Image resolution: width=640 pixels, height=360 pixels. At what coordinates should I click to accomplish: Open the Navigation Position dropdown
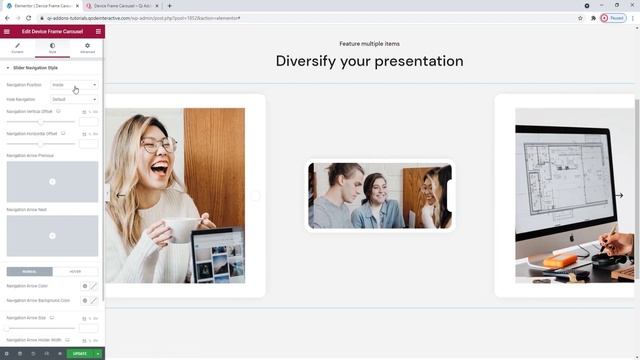[x=74, y=85]
